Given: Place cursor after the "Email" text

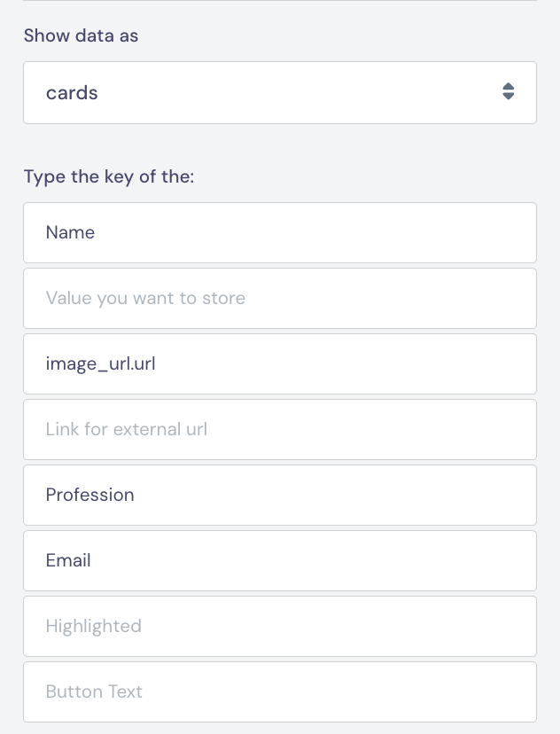Looking at the screenshot, I should point(93,560).
